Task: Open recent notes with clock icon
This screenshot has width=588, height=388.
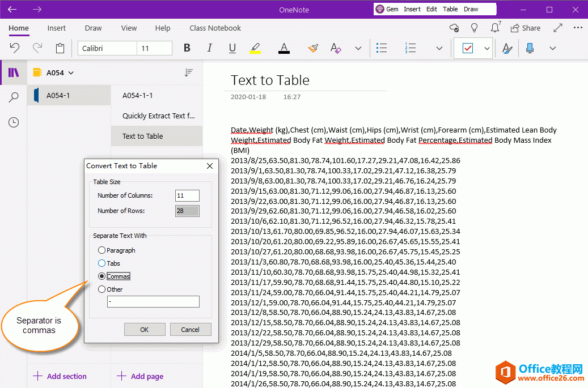Action: [13, 122]
